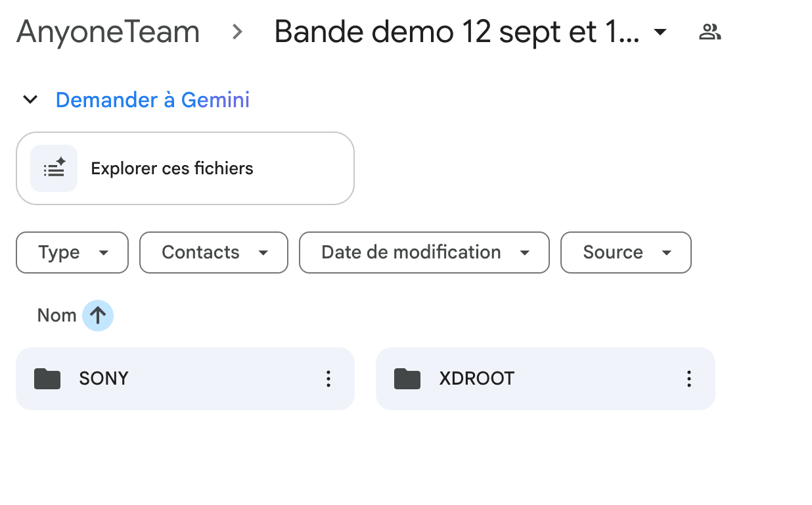Open the Contacts filter dropdown
This screenshot has height=505, width=812.
[x=213, y=252]
